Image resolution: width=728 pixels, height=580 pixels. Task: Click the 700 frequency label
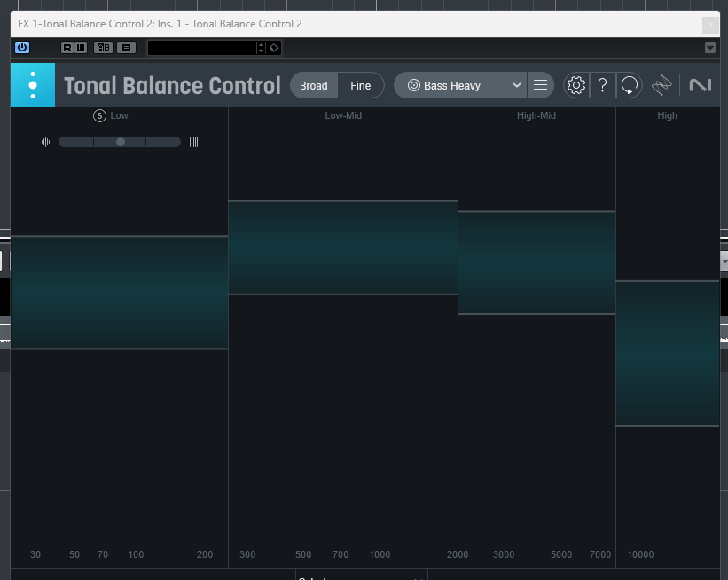pyautogui.click(x=341, y=554)
